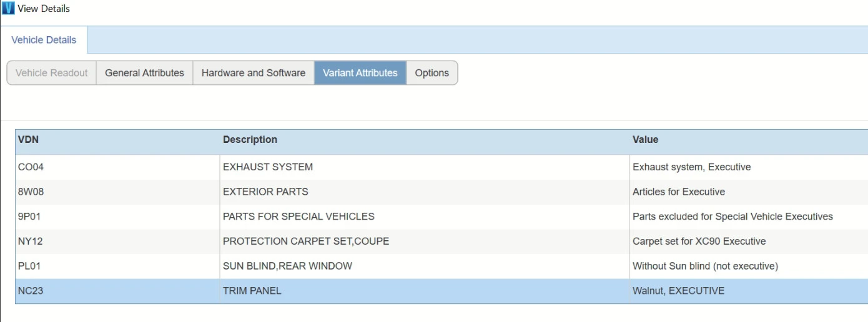Click the PL01 VDN cell

pos(30,266)
